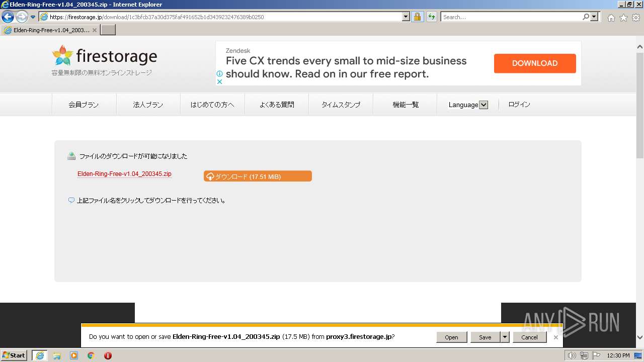Open the 会員プラン menu item
644x362 pixels.
point(84,105)
